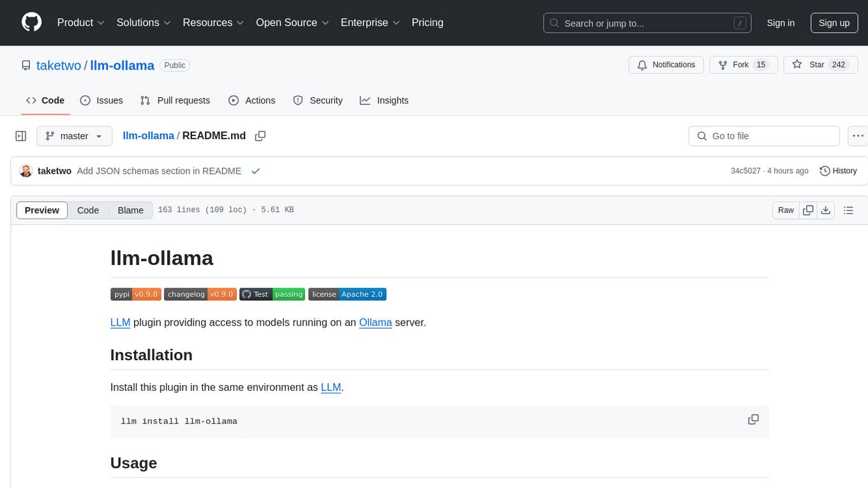
Task: Click the license Apache 2.0 badge
Action: pos(347,294)
